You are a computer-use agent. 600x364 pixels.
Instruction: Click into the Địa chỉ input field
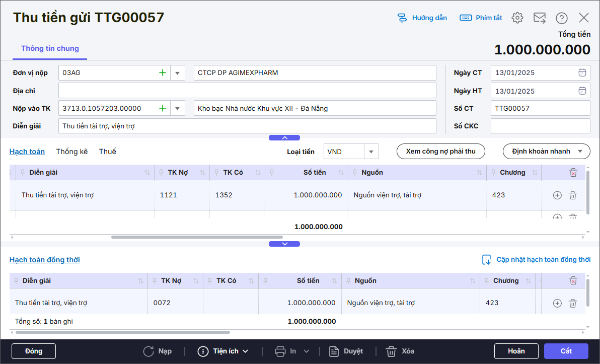point(247,91)
